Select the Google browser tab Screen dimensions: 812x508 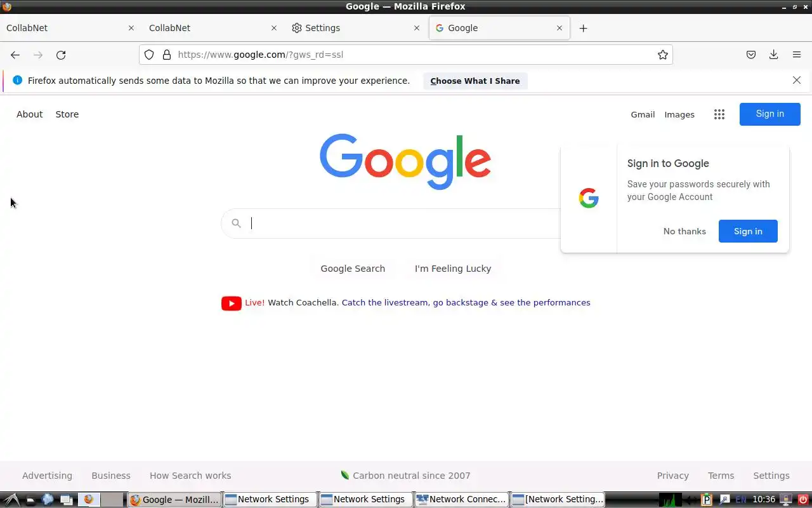[x=499, y=28]
